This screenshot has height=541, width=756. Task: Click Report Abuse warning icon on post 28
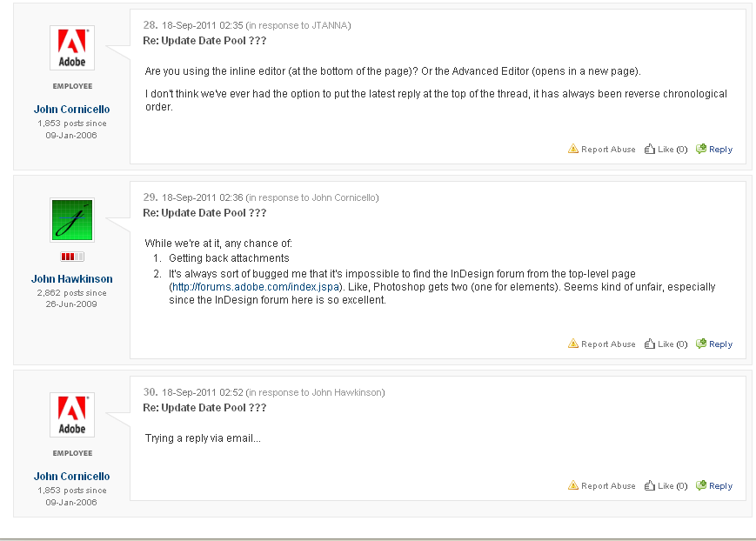(572, 149)
